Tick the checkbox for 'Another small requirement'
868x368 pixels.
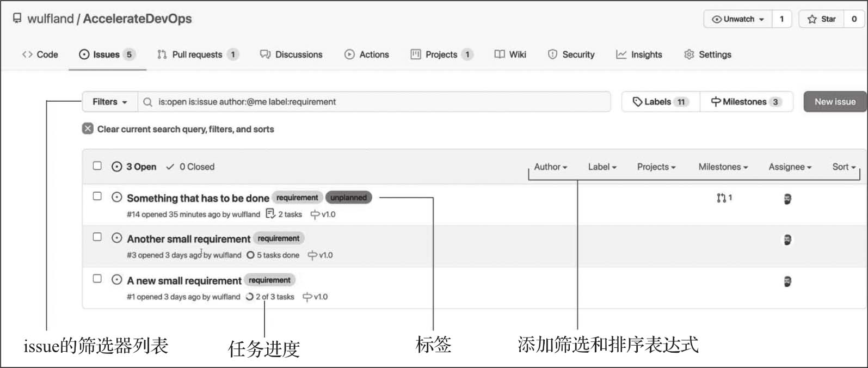click(97, 237)
